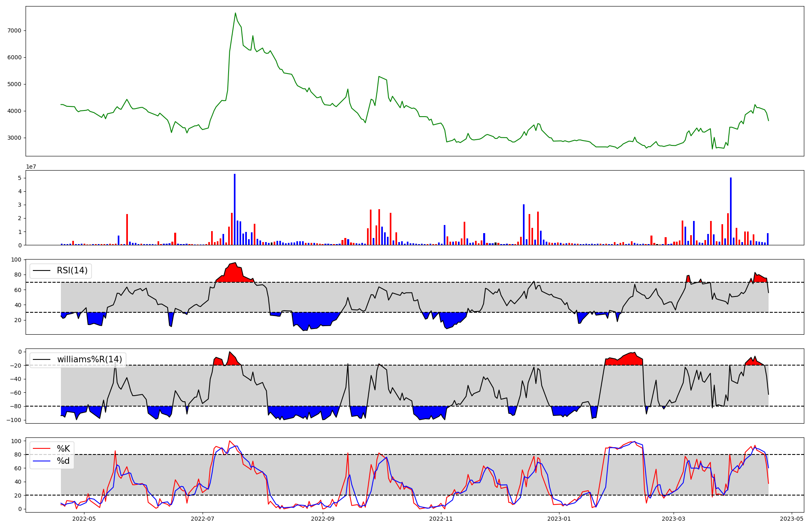Screen dimensions: 812x528
Task: Click the 2022-09 date axis label
Action: [x=323, y=519]
